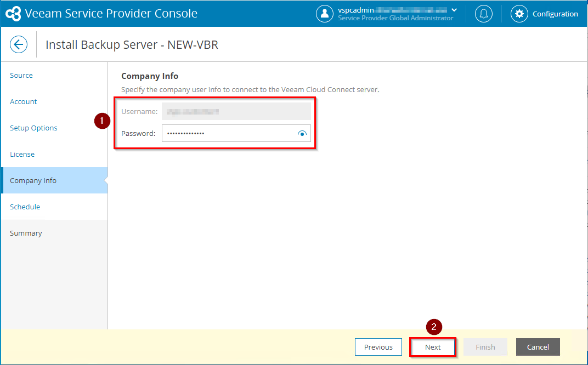Expand the vspcadmin account dropdown arrow

point(454,10)
